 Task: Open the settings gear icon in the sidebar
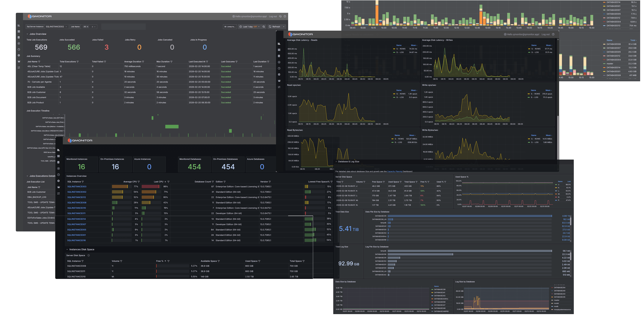tap(19, 55)
